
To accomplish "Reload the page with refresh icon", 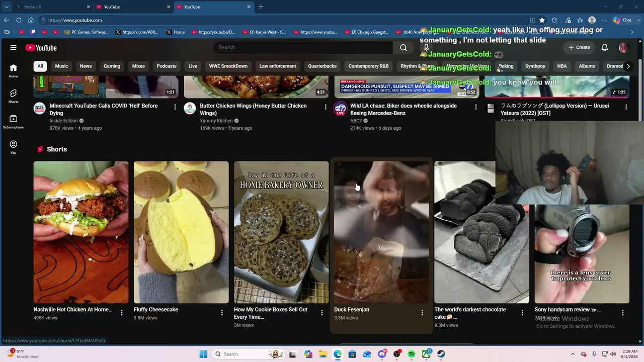I will coord(19,20).
